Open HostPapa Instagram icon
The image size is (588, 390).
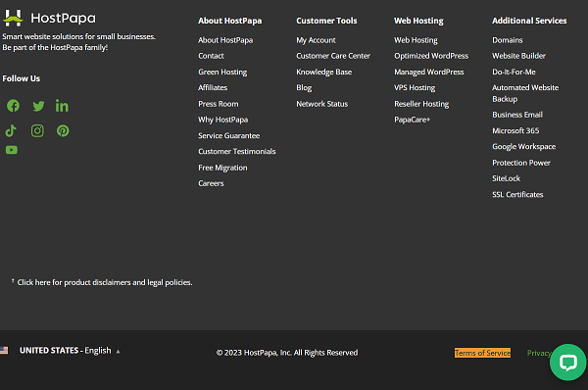pyautogui.click(x=37, y=130)
